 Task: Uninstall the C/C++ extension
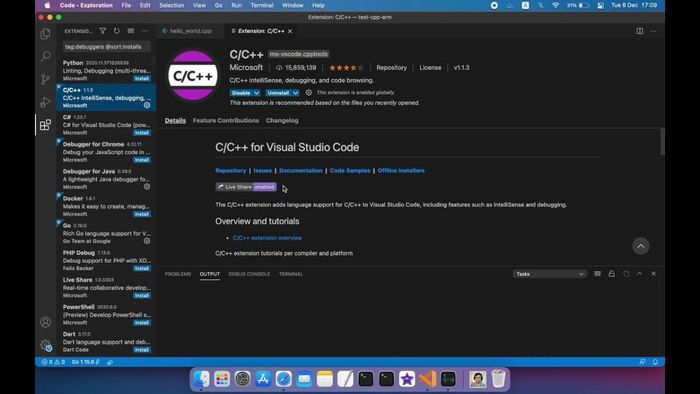tap(278, 93)
